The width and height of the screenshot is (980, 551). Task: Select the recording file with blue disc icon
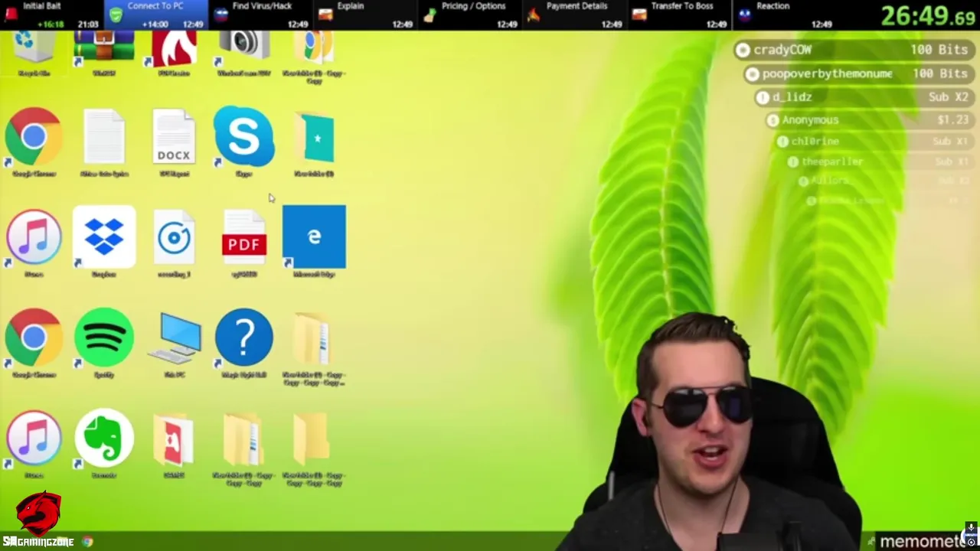click(x=174, y=242)
